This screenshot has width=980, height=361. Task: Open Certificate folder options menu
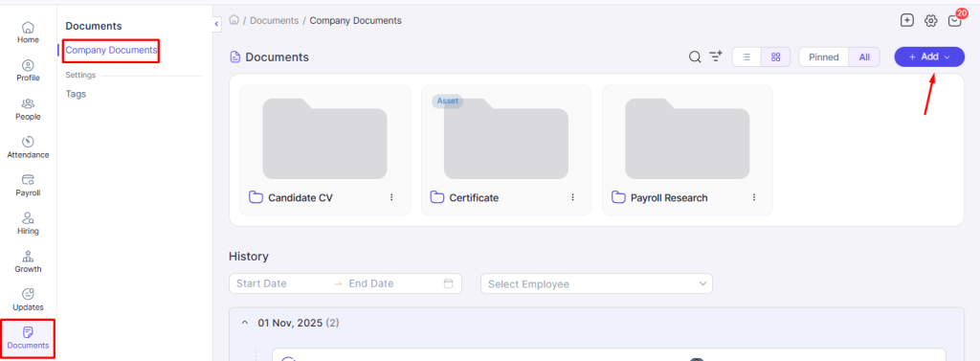572,197
